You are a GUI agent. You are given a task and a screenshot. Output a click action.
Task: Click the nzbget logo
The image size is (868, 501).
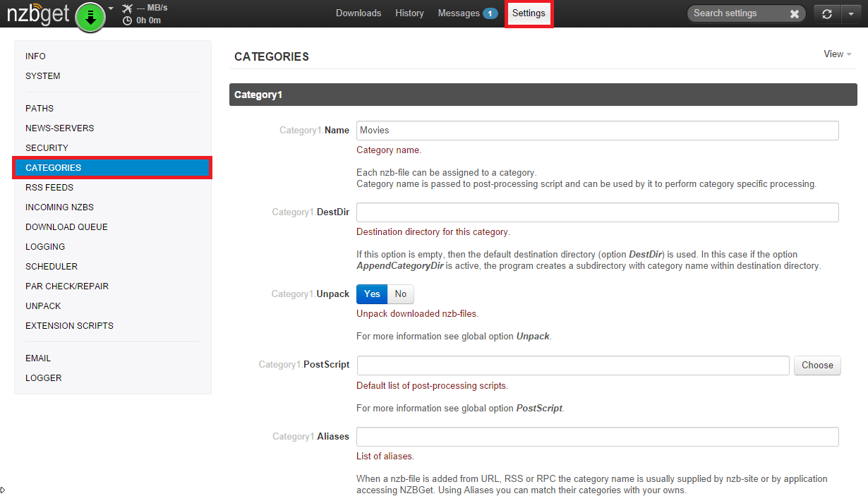tap(38, 14)
